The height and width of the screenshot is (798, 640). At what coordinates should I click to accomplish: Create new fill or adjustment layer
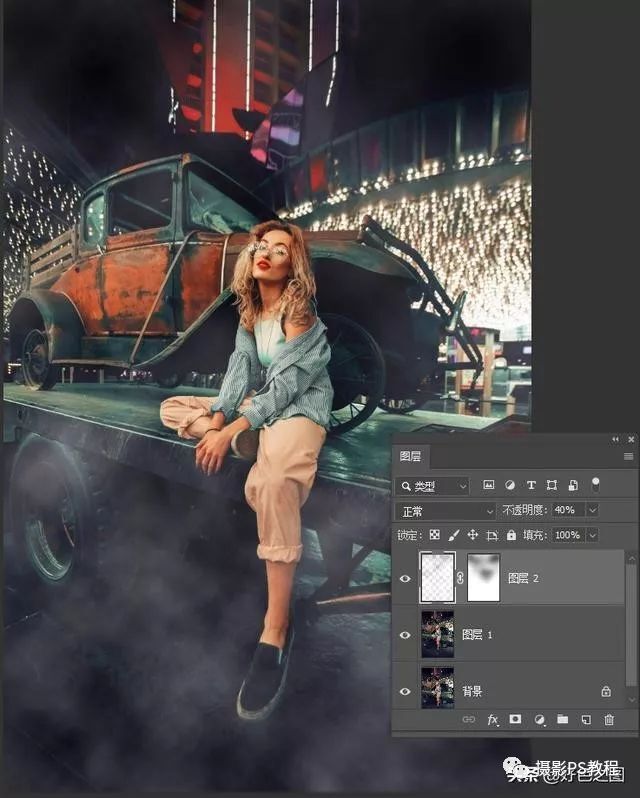click(539, 719)
